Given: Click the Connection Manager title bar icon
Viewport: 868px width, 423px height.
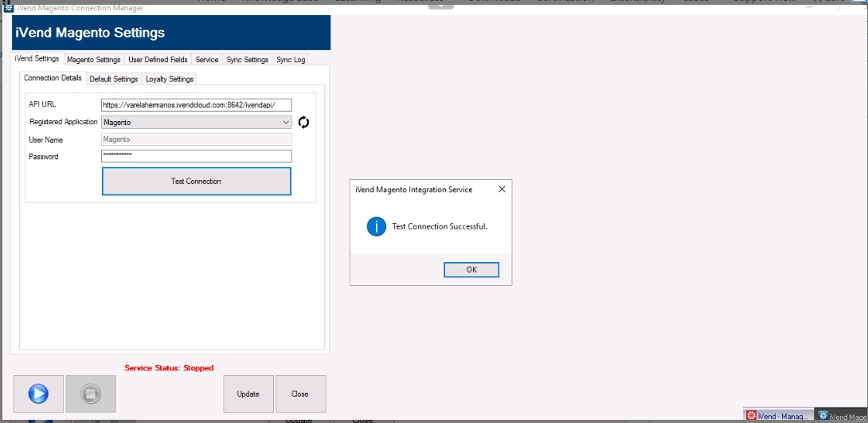Looking at the screenshot, I should pyautogui.click(x=9, y=8).
